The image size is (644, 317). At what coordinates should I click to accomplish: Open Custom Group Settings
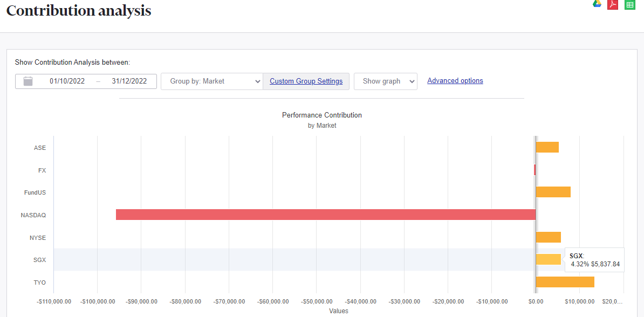[x=306, y=81]
